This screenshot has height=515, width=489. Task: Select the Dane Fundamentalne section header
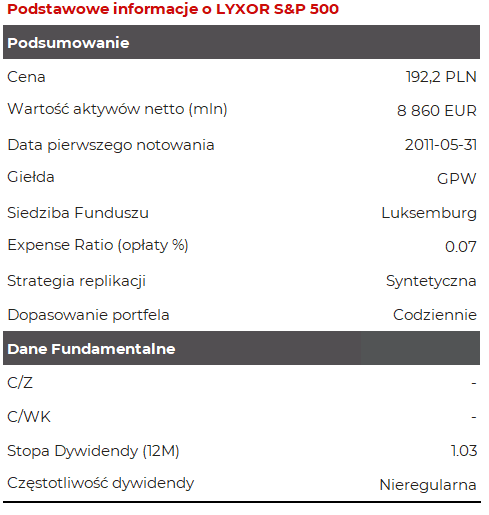click(x=241, y=348)
